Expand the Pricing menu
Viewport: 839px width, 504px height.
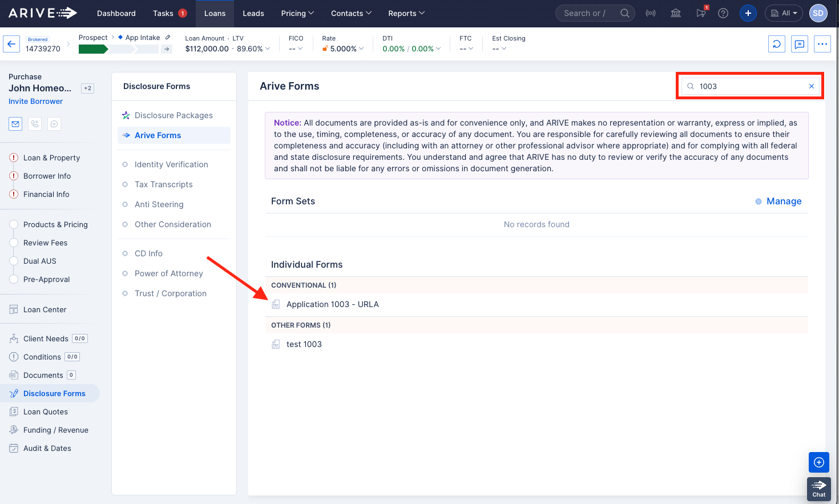[297, 13]
